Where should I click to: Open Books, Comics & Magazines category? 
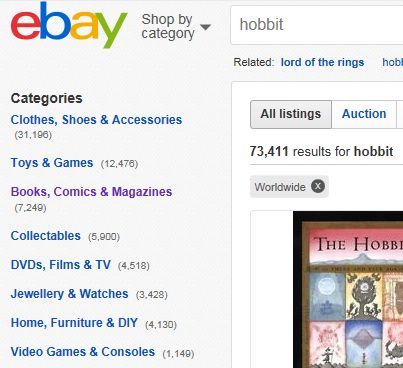pos(91,192)
